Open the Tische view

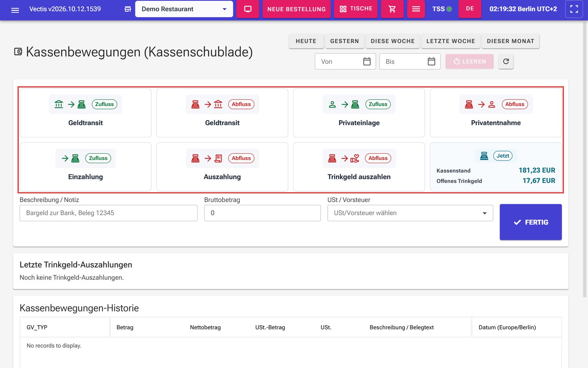pos(356,9)
